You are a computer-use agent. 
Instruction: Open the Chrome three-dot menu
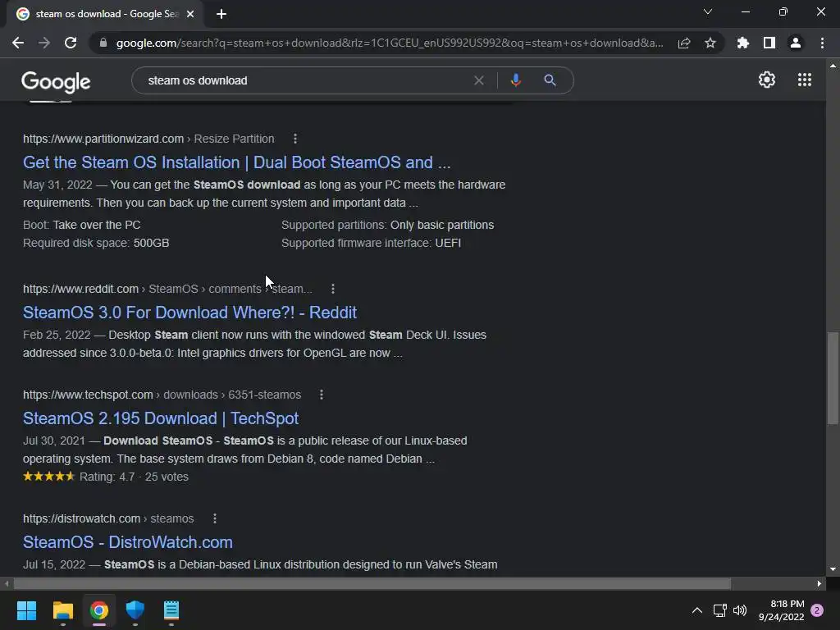click(x=822, y=43)
